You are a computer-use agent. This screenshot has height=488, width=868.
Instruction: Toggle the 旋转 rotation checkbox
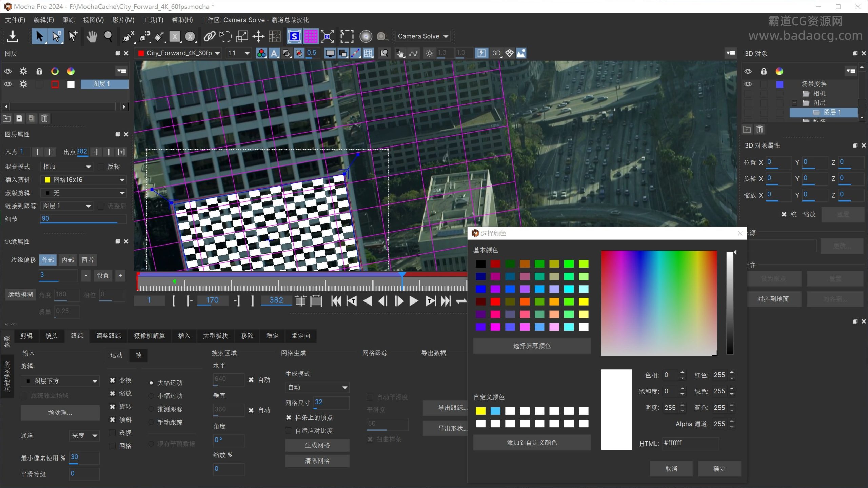point(112,407)
